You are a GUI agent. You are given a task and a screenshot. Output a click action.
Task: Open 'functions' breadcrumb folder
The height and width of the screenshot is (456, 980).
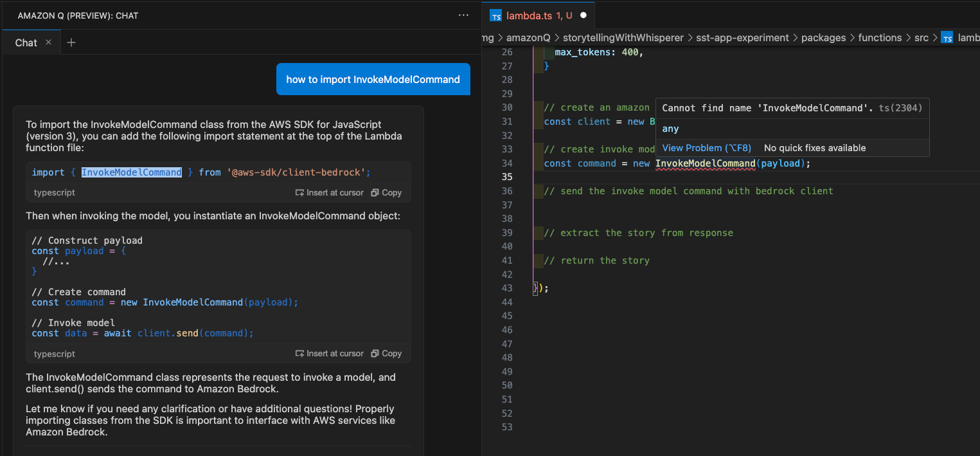coord(880,37)
